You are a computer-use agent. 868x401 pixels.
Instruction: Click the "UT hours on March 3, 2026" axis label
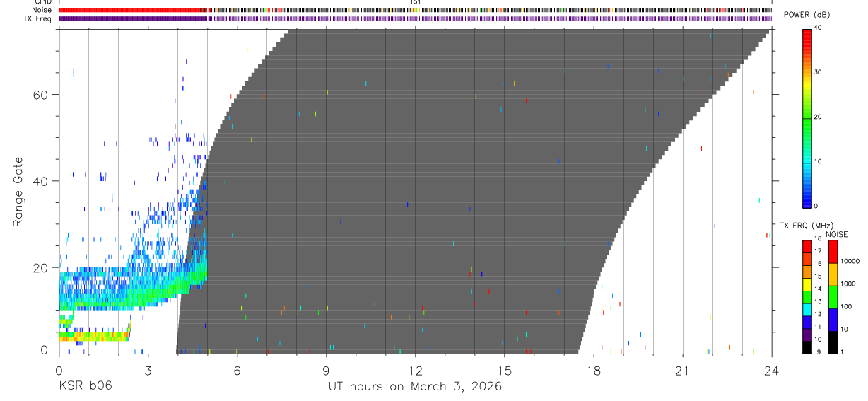(x=415, y=387)
